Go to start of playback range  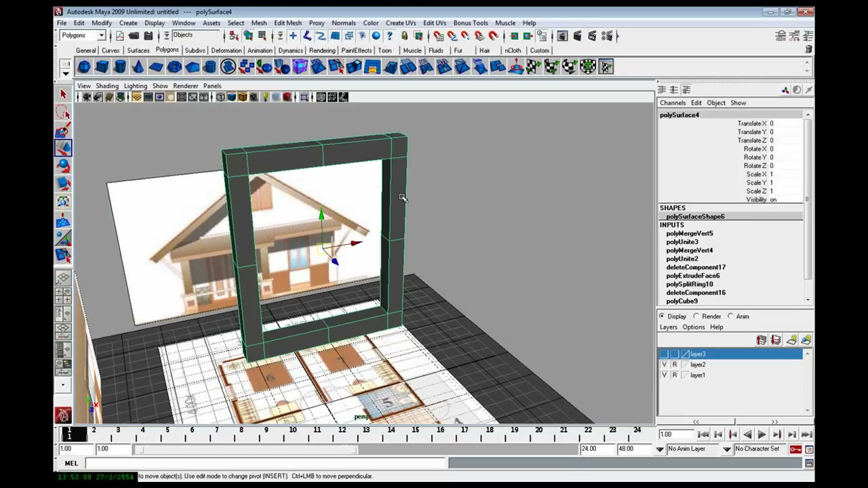point(703,435)
